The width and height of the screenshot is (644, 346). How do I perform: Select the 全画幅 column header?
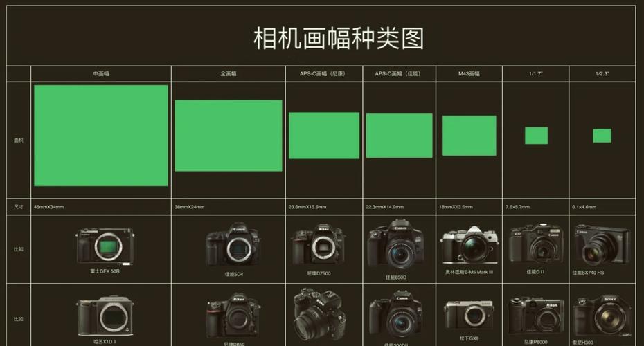coord(229,73)
